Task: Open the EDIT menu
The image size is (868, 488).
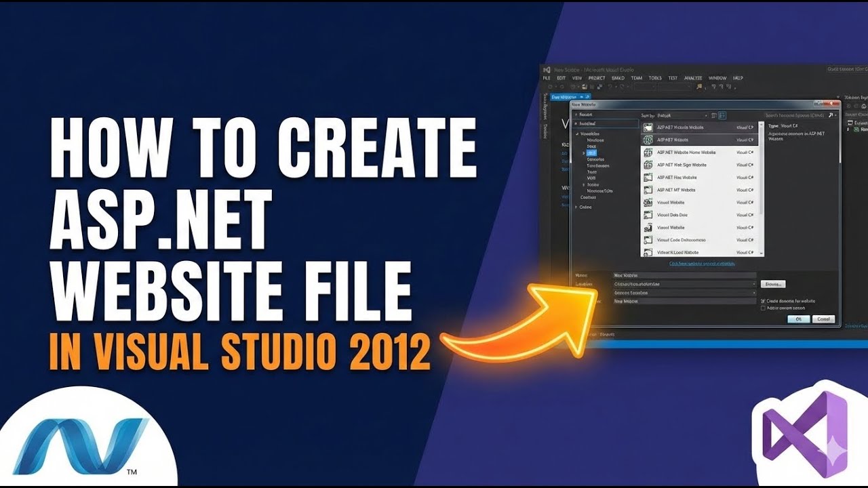Action: [x=561, y=78]
